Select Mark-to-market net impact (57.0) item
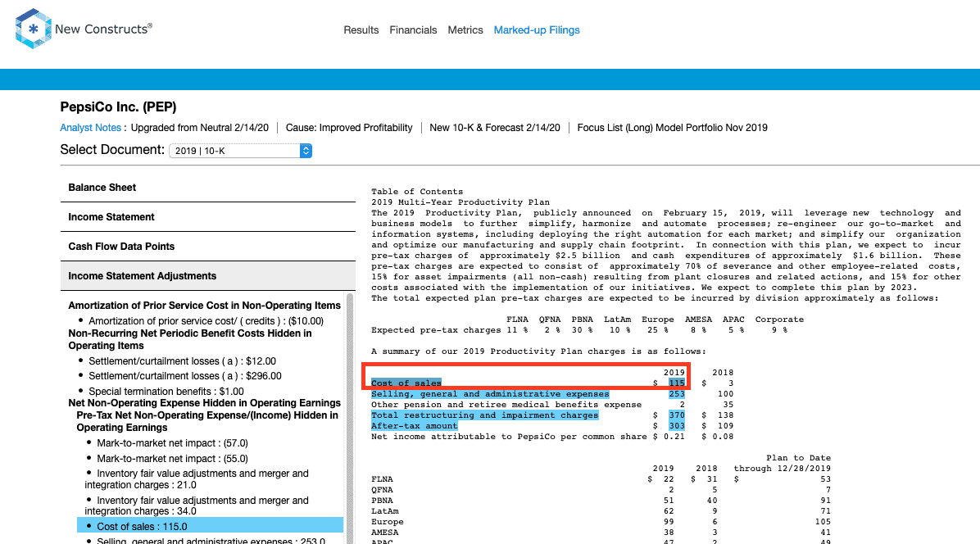The width and height of the screenshot is (980, 544). [x=173, y=443]
